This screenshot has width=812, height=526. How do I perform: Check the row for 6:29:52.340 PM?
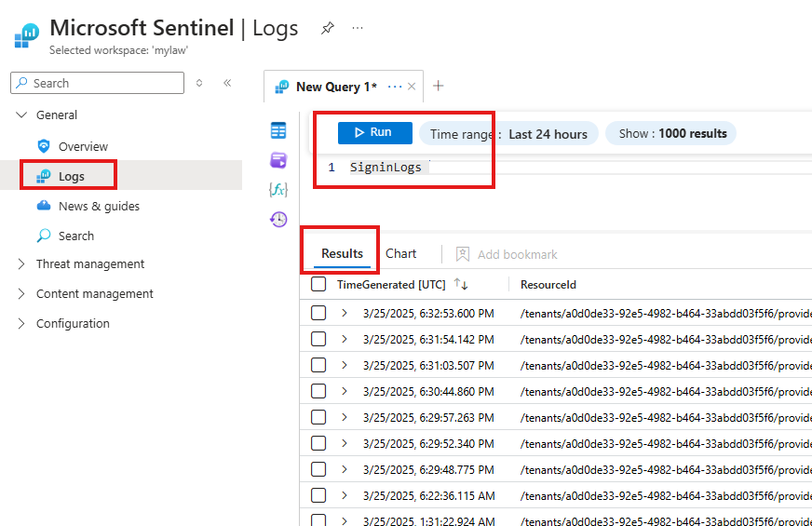coord(318,443)
